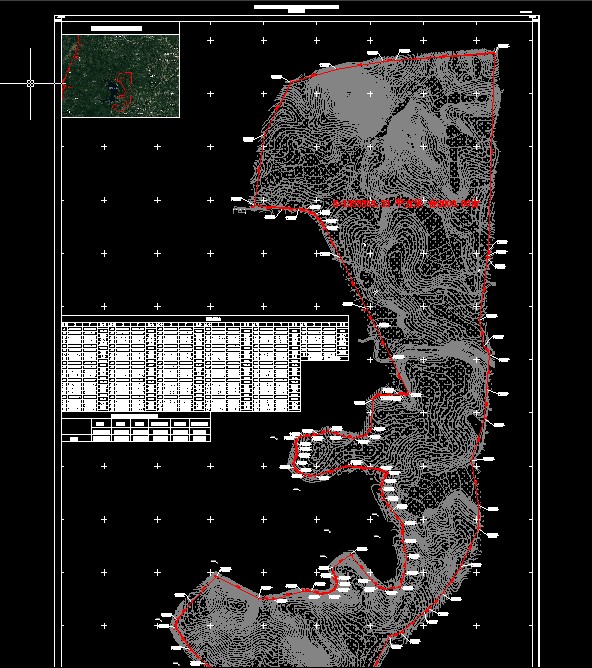Click the small rectangle symbol at west boundary corner
Viewport: 592px width, 668px height.
point(240,210)
